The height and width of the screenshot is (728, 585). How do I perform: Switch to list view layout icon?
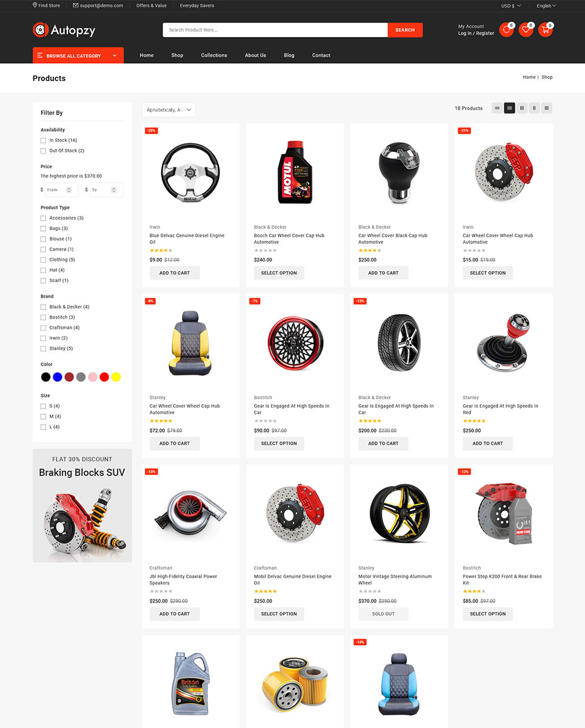point(546,108)
